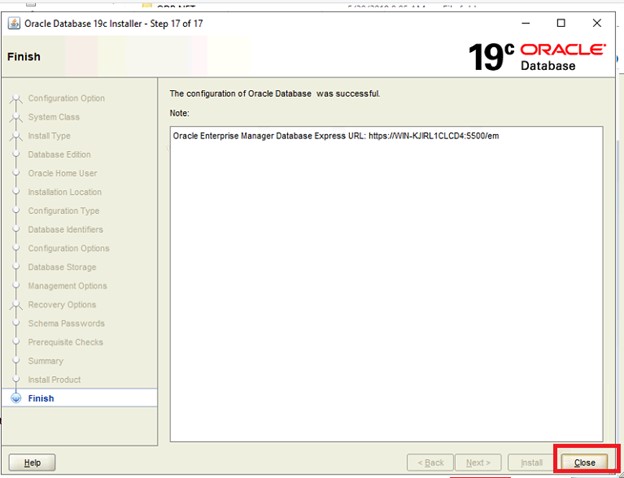Select the Finish step in sidebar

coord(41,398)
